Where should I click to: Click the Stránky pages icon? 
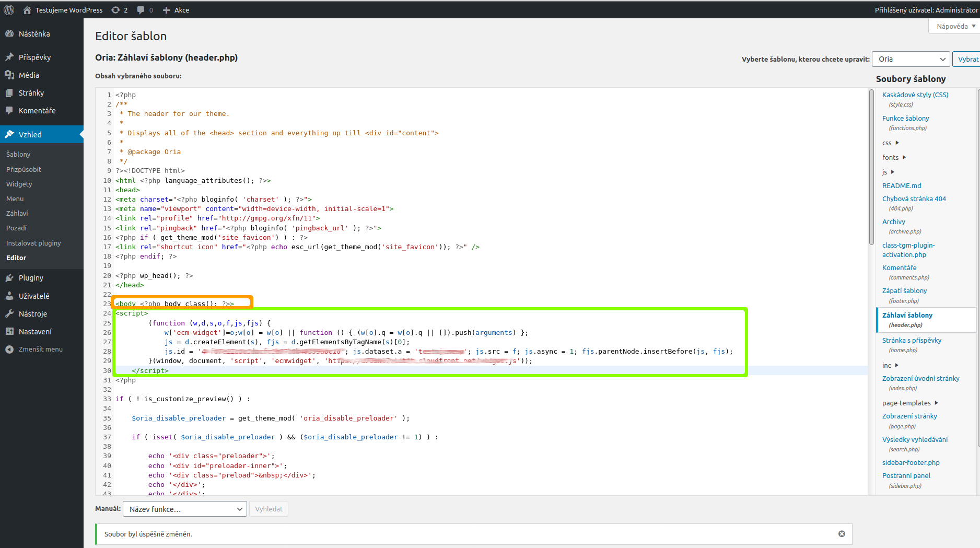pos(9,92)
